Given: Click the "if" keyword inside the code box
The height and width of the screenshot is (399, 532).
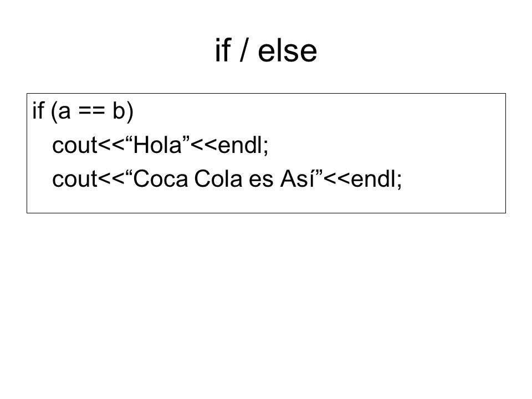Looking at the screenshot, I should tap(38, 110).
